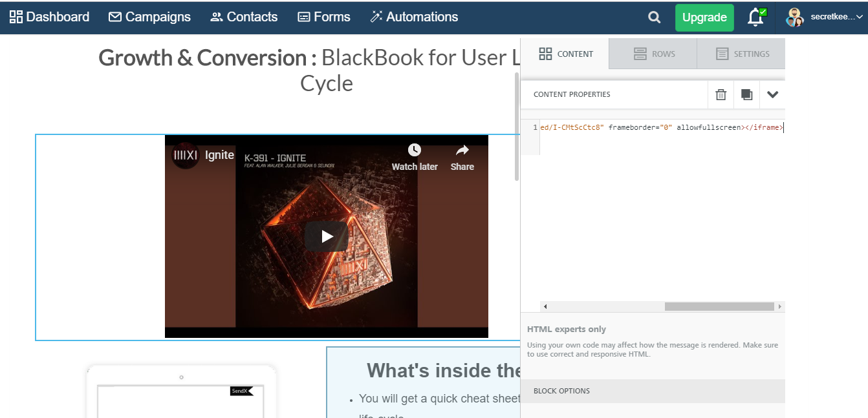Image resolution: width=868 pixels, height=418 pixels.
Task: Open the Automations section
Action: pos(414,17)
